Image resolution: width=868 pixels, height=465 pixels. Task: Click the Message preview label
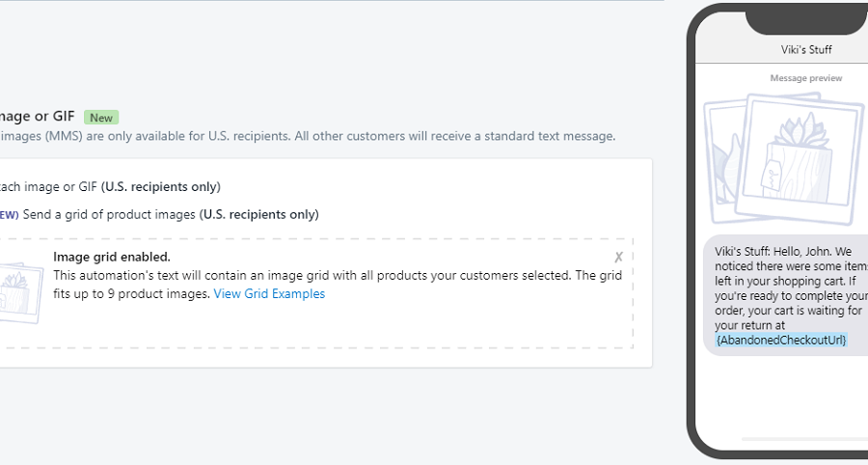[x=805, y=78]
